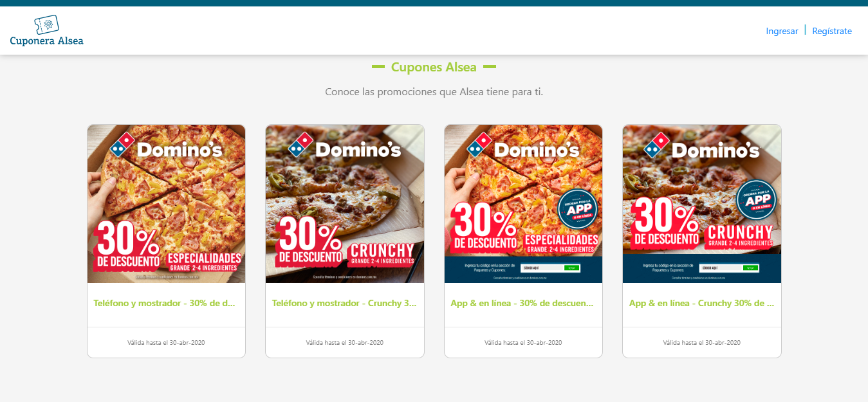
Task: Click the Domino's logo on the third coupon
Action: pyautogui.click(x=524, y=145)
